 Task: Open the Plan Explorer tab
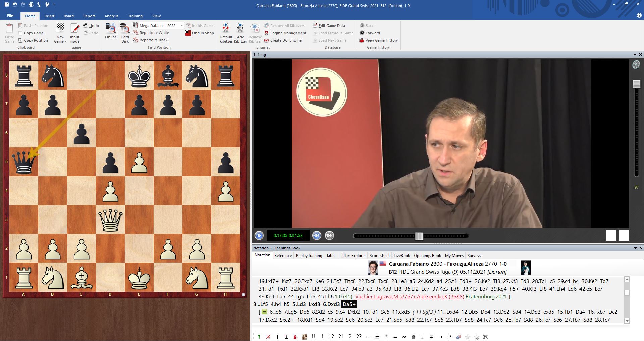pyautogui.click(x=354, y=256)
